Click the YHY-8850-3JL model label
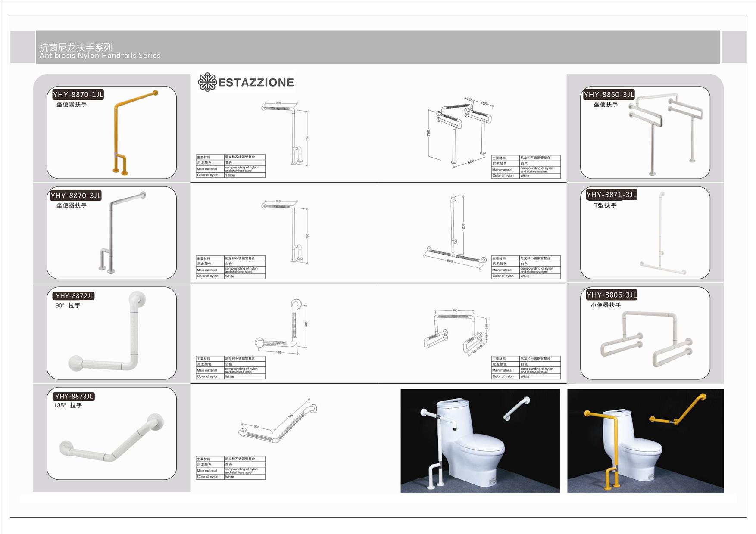 pos(609,95)
